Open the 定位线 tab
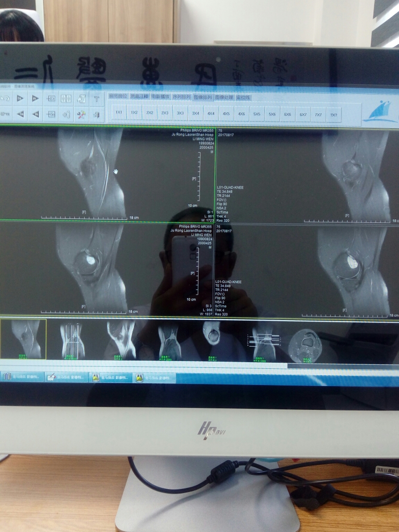Image resolution: width=399 pixels, height=532 pixels. (243, 97)
